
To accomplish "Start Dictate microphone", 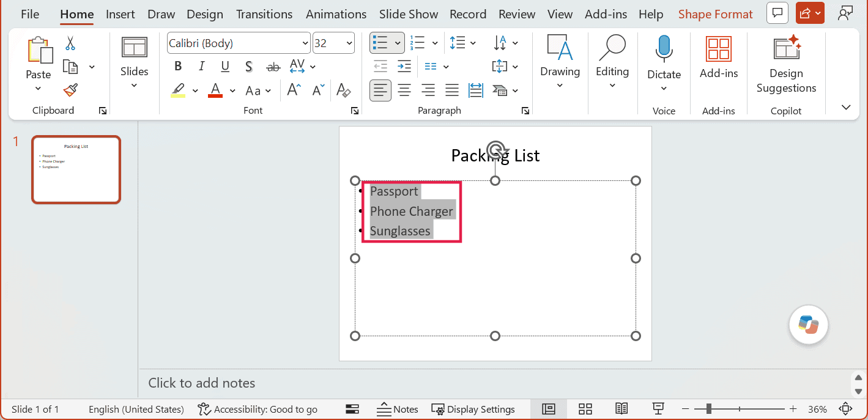I will click(664, 49).
